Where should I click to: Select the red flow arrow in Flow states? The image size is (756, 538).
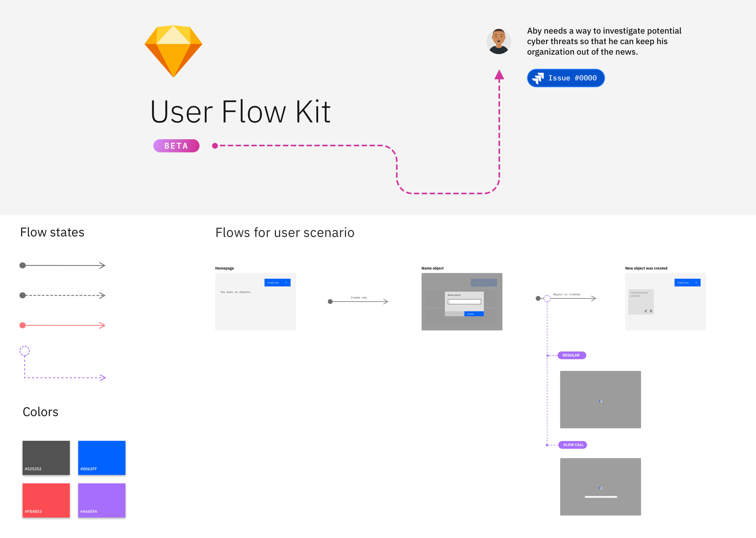coord(62,325)
